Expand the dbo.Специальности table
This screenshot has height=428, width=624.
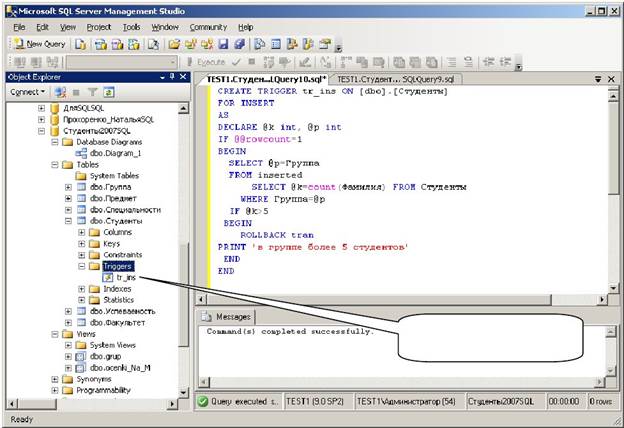(68, 209)
